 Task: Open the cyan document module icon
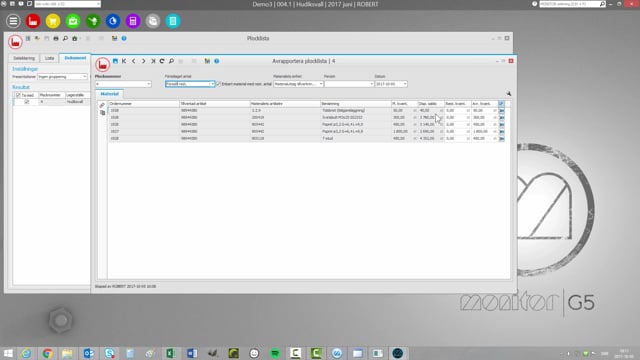click(x=173, y=21)
